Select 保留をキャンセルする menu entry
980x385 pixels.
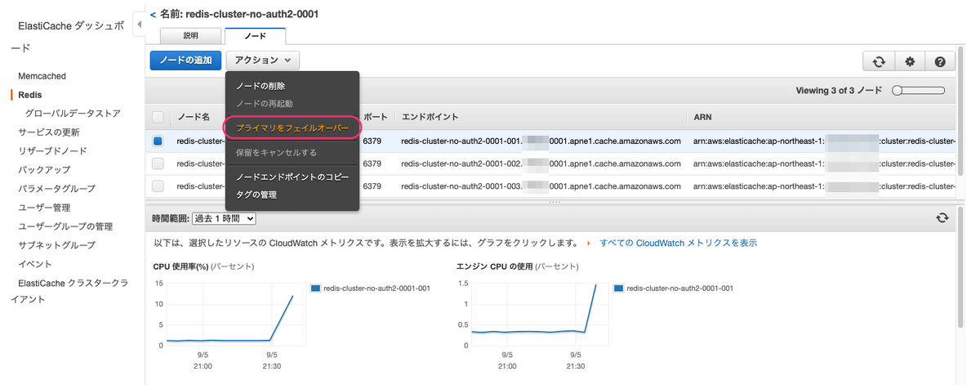276,153
